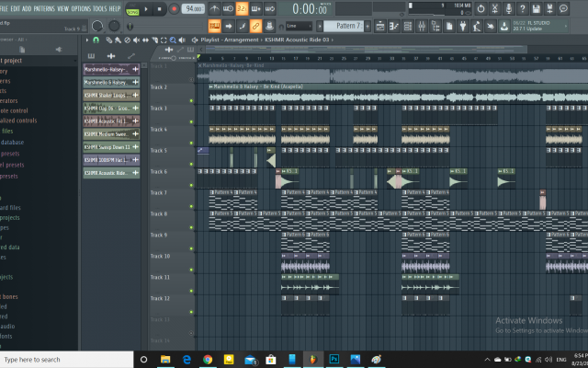This screenshot has height=368, width=588.
Task: Collapse playlist clip picker left arrow
Action: pyautogui.click(x=201, y=49)
